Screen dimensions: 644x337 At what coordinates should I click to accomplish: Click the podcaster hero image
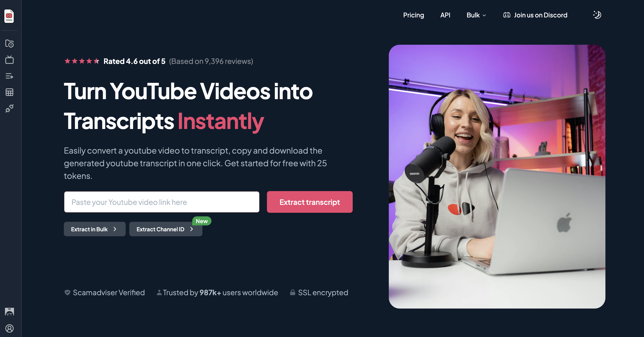[497, 177]
